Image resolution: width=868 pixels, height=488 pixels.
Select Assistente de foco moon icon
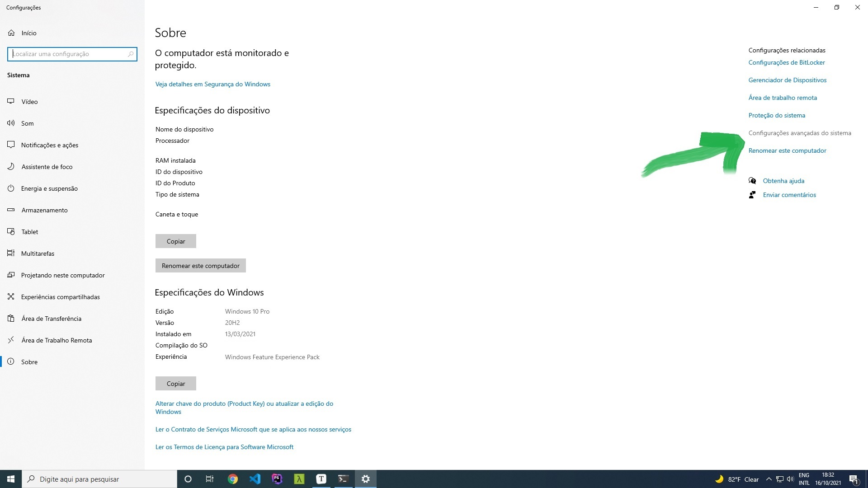[11, 167]
